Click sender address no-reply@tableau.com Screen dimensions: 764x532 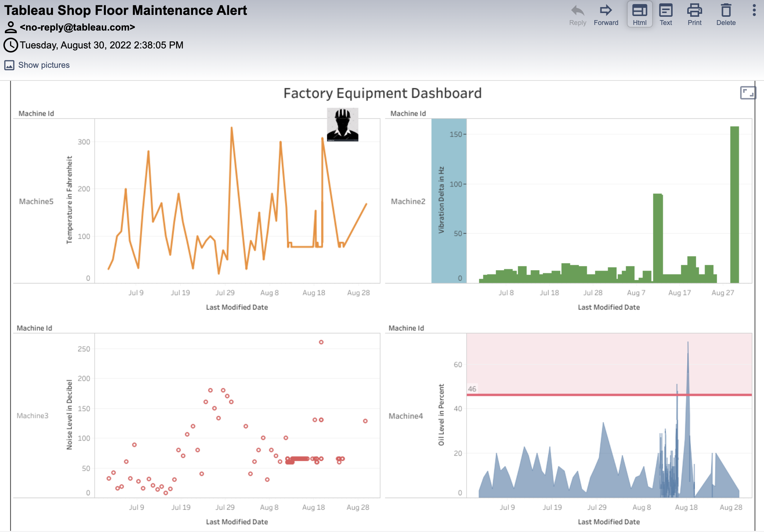[x=78, y=27]
